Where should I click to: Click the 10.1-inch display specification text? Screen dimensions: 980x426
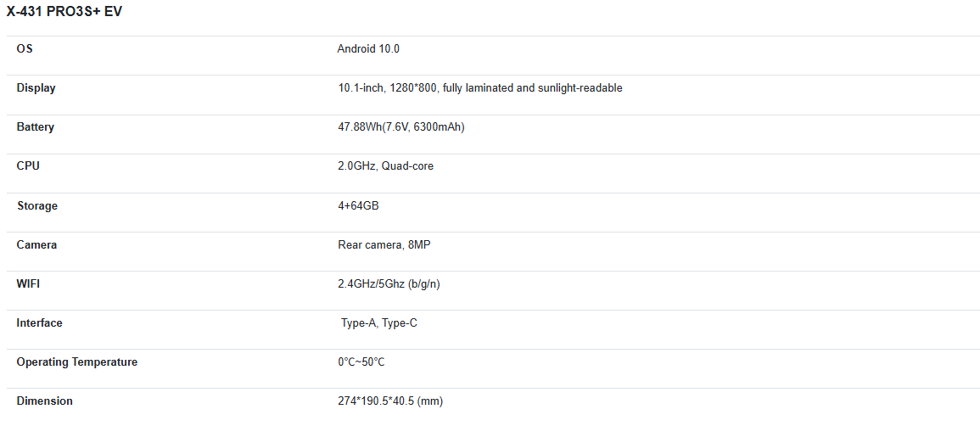[480, 88]
